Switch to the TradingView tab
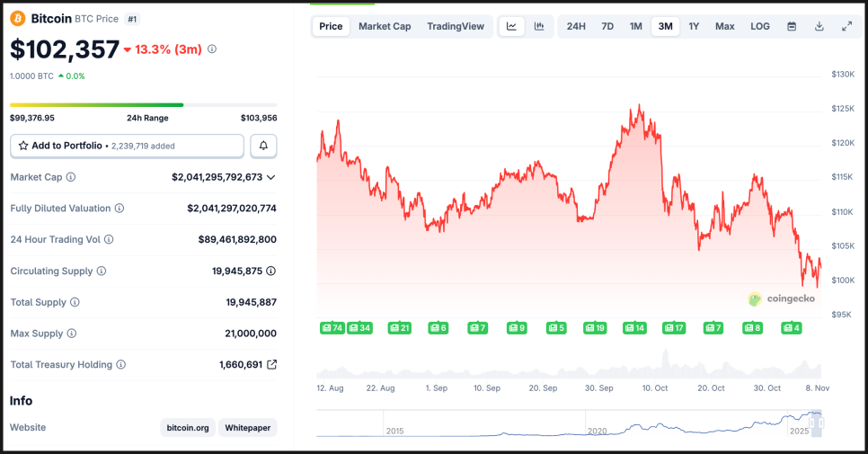The width and height of the screenshot is (868, 454). tap(456, 26)
